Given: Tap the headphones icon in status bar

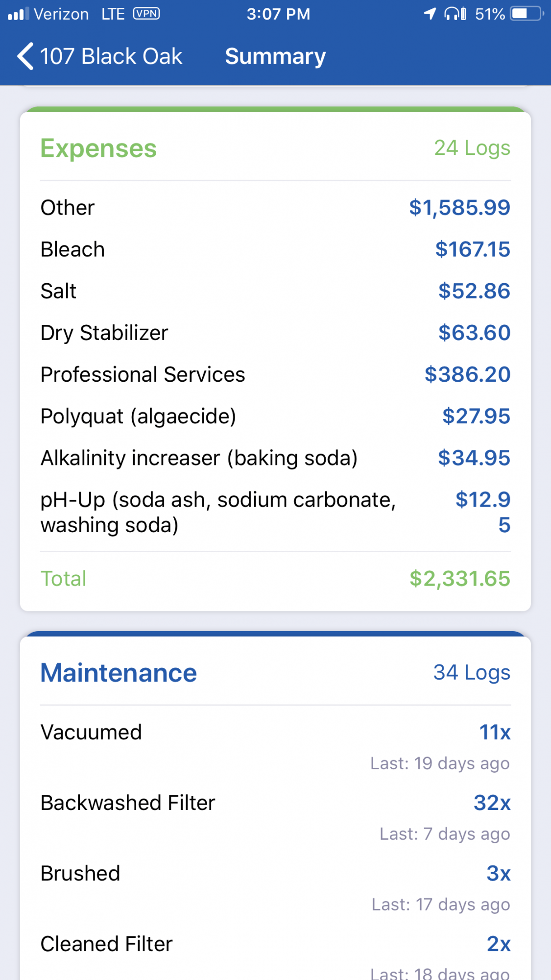Looking at the screenshot, I should [455, 14].
